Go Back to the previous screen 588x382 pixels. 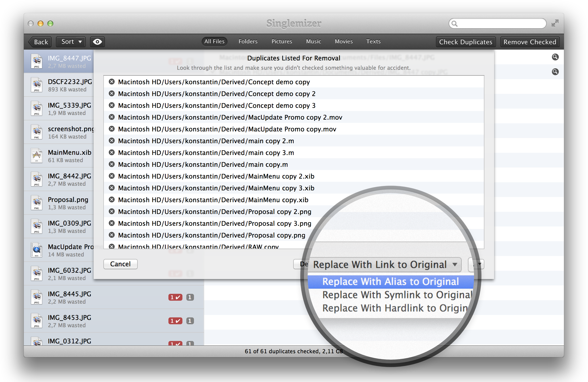coord(40,42)
